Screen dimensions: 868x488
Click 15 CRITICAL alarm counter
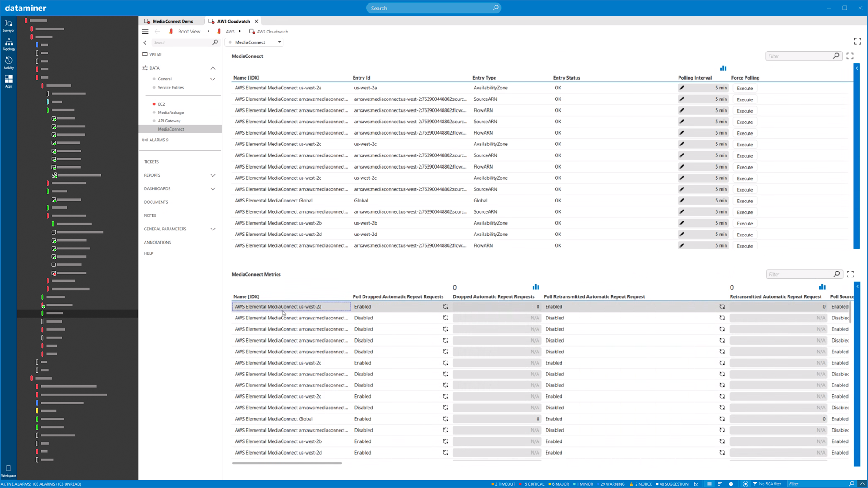532,484
